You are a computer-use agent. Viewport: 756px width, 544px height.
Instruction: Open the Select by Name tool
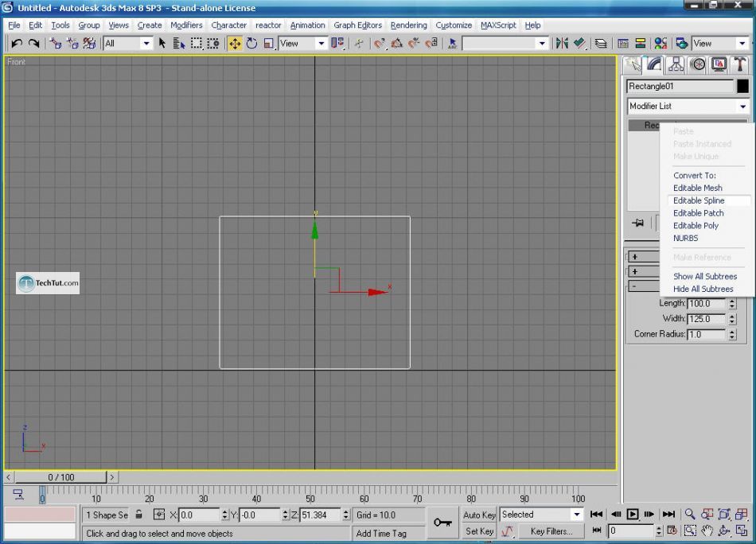[x=179, y=44]
